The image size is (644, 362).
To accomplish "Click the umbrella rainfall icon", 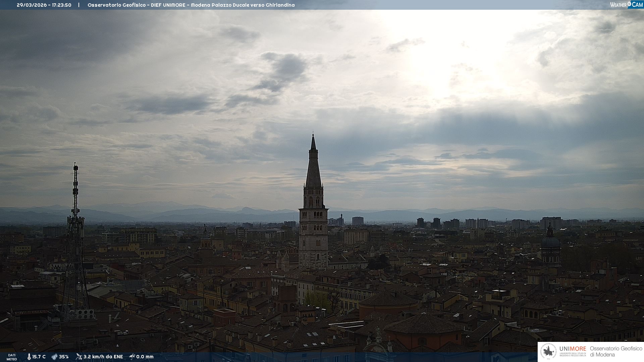I will (132, 357).
